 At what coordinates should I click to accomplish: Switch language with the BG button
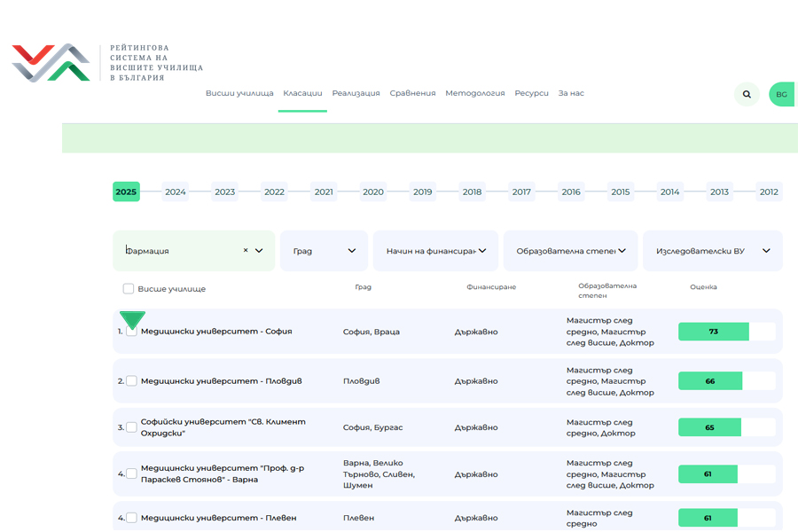tap(781, 94)
